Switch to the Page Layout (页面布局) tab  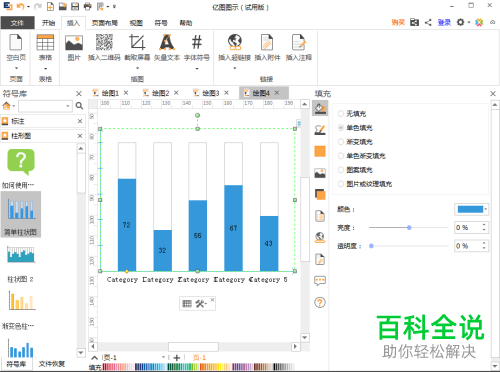105,23
